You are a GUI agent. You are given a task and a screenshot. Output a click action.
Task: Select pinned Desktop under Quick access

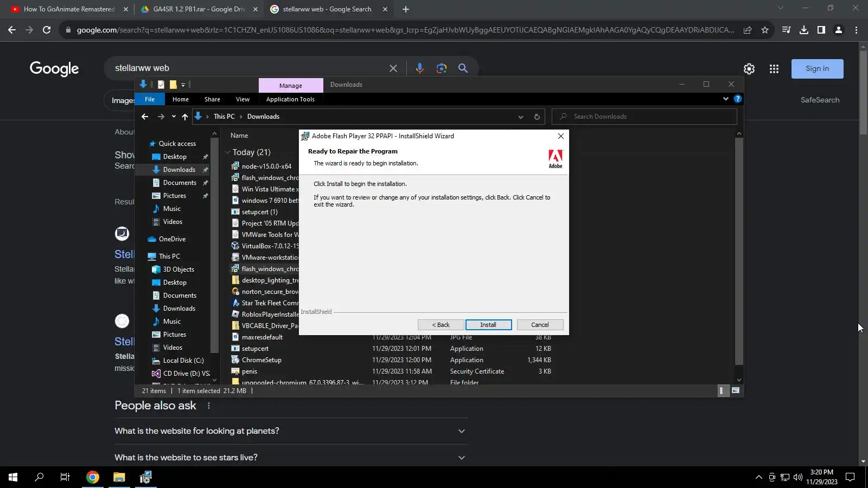(175, 157)
